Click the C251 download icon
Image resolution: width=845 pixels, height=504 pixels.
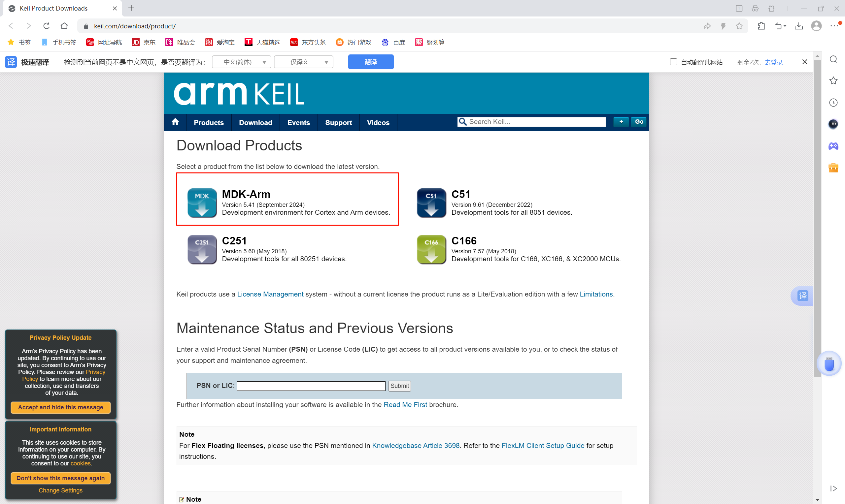click(202, 249)
